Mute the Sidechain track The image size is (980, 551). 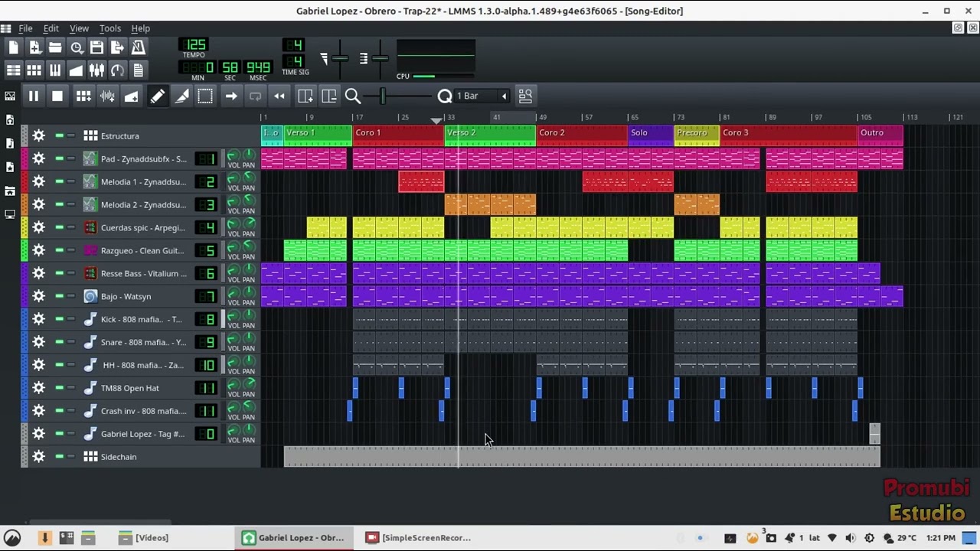click(x=59, y=457)
